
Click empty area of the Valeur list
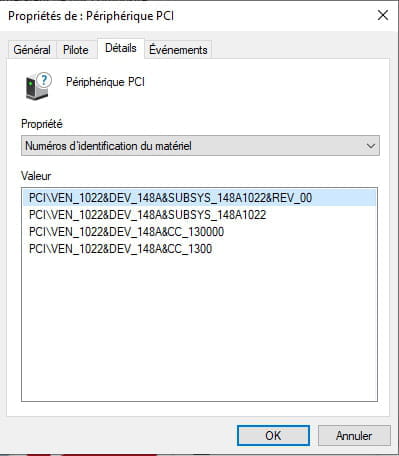click(x=199, y=327)
